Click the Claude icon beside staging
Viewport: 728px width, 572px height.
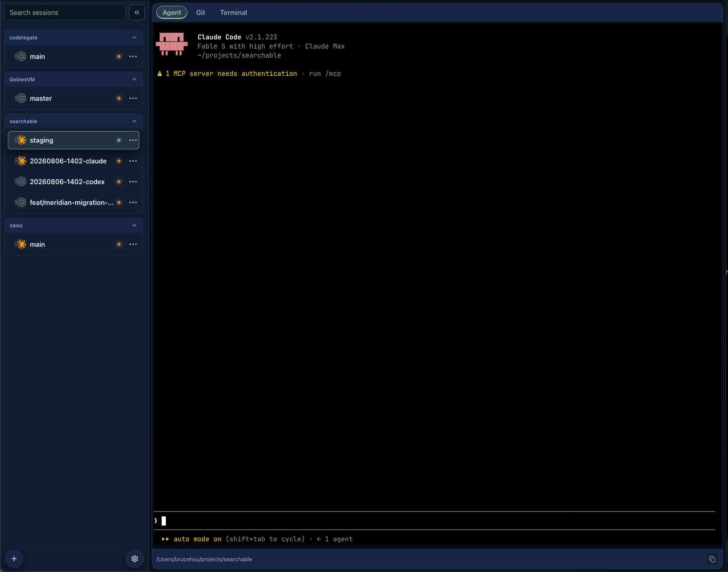coord(21,140)
